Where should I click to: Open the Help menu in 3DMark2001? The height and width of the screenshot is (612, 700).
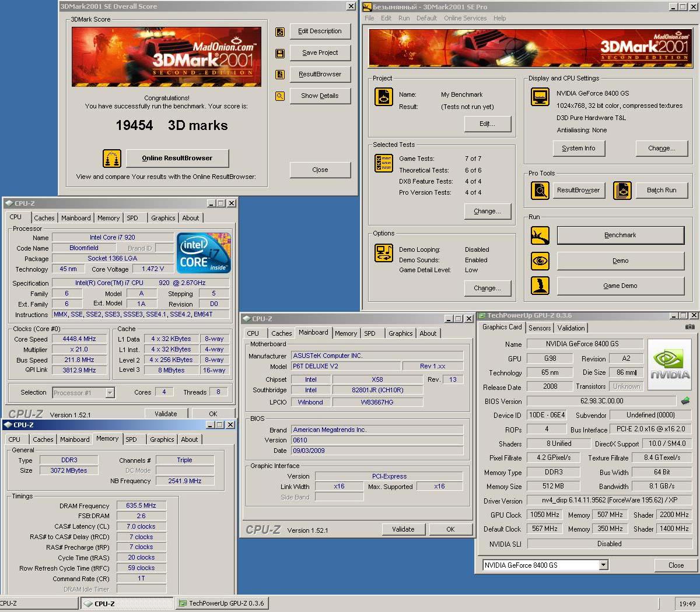pos(499,18)
